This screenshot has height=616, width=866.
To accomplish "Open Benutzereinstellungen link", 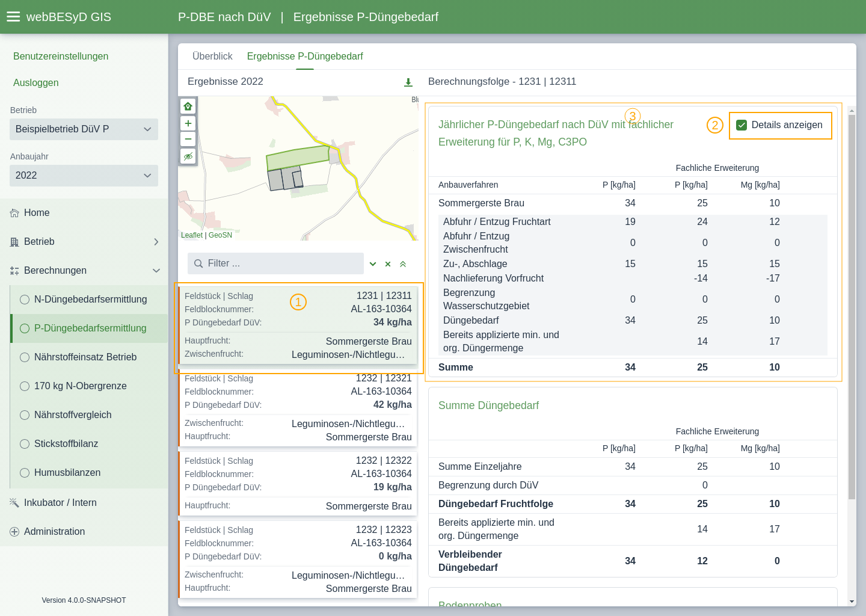I will tap(61, 57).
